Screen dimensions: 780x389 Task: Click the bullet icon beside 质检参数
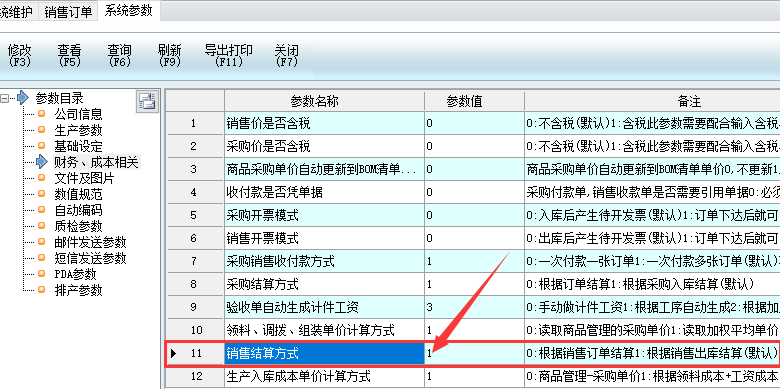coord(42,226)
